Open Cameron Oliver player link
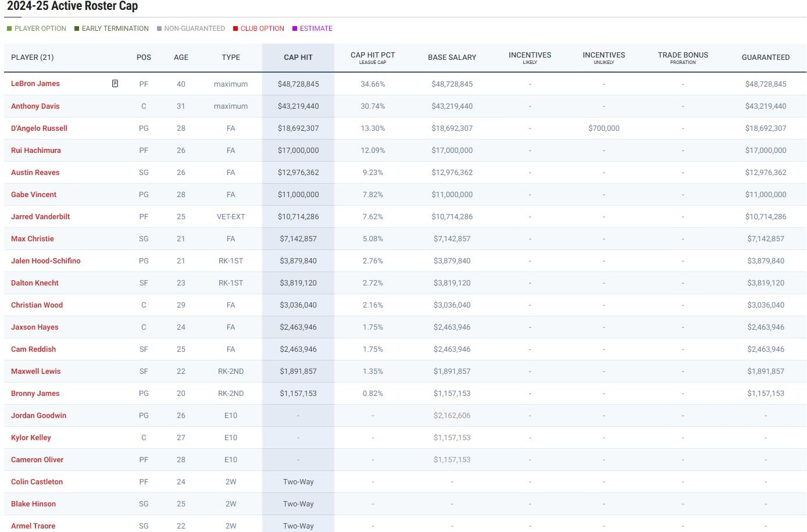This screenshot has height=532, width=807. point(37,460)
